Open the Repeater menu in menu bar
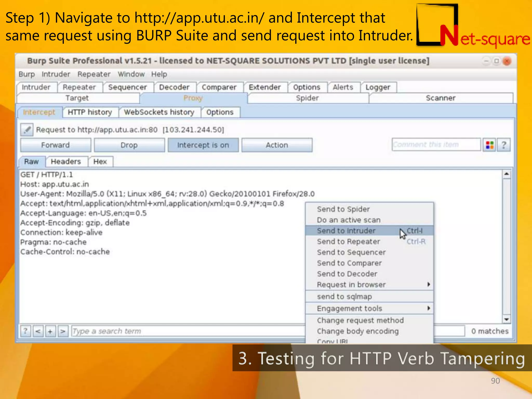Screen dimensions: 532x399 [94, 74]
